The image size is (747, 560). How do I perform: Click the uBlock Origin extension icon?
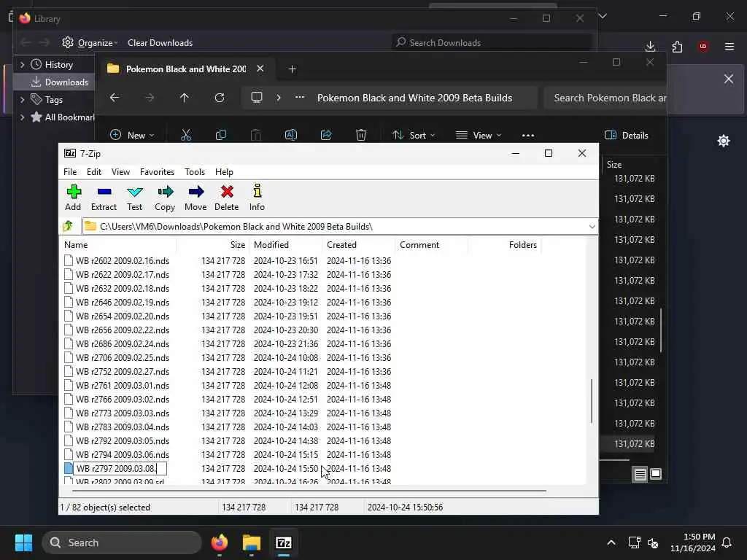703,46
